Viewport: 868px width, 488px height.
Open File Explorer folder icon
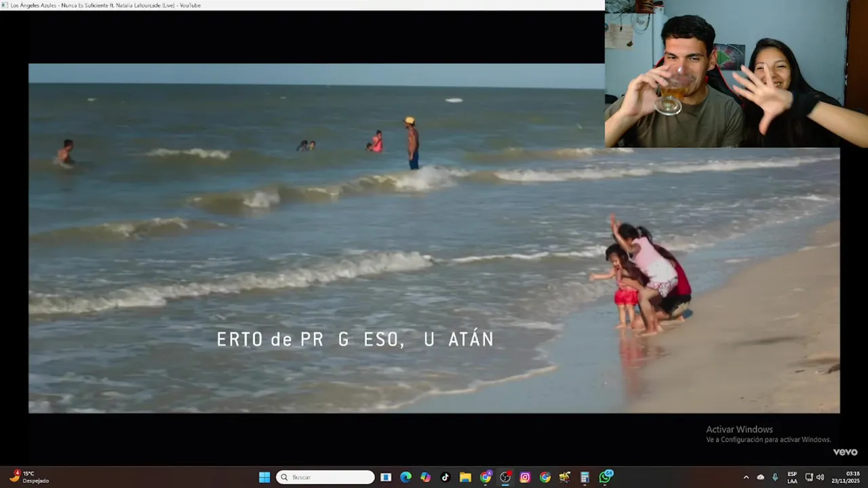point(465,477)
